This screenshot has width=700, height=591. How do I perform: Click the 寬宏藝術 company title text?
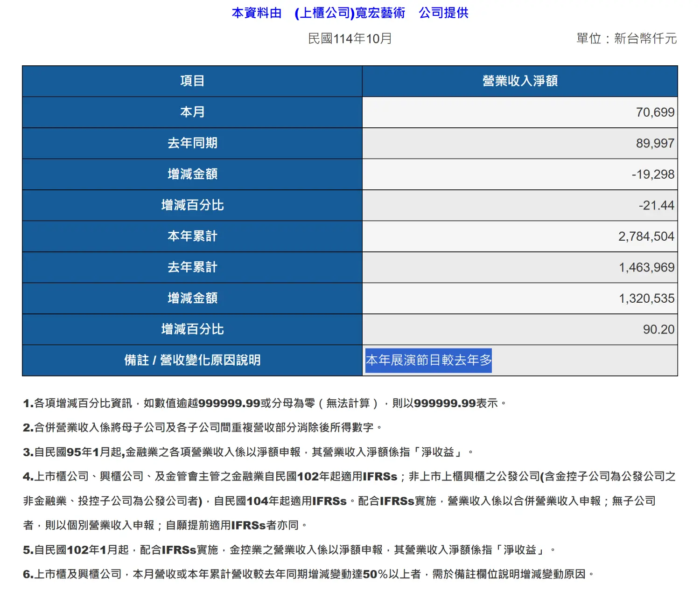(x=350, y=13)
